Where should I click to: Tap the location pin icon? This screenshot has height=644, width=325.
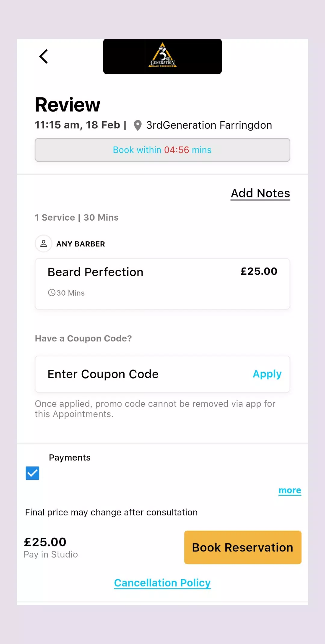tap(138, 125)
